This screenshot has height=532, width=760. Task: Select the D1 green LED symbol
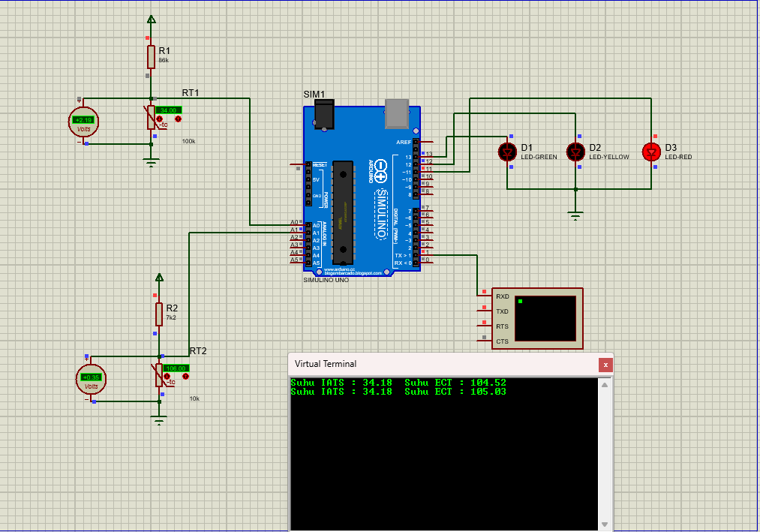[507, 152]
